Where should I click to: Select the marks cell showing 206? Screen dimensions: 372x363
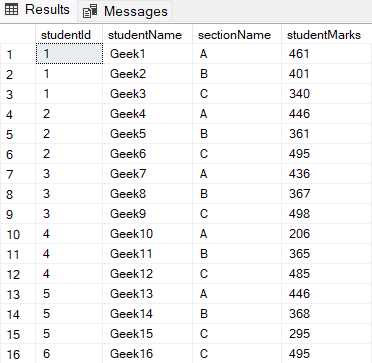[x=327, y=234]
